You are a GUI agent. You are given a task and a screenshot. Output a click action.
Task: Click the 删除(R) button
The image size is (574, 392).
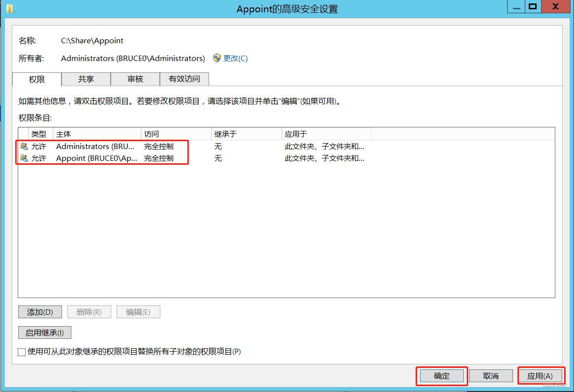pos(89,312)
